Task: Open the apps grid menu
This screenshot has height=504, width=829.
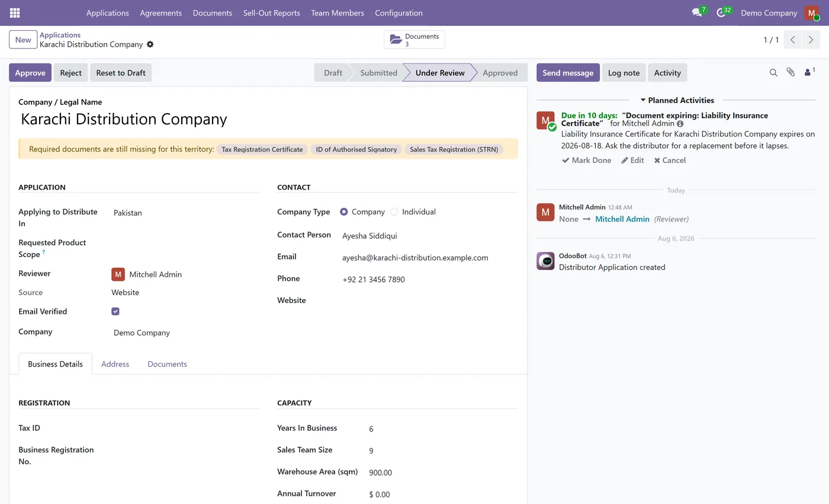Action: pyautogui.click(x=15, y=12)
